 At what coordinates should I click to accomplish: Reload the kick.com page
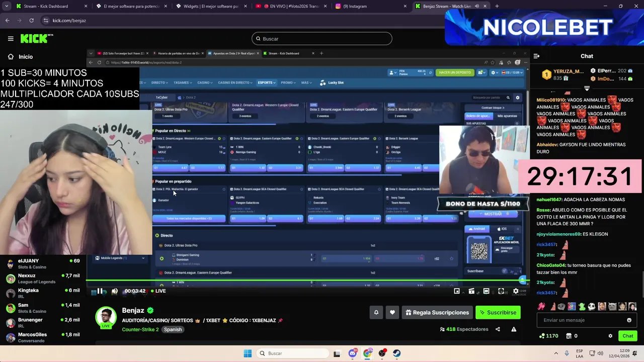pos(31,21)
